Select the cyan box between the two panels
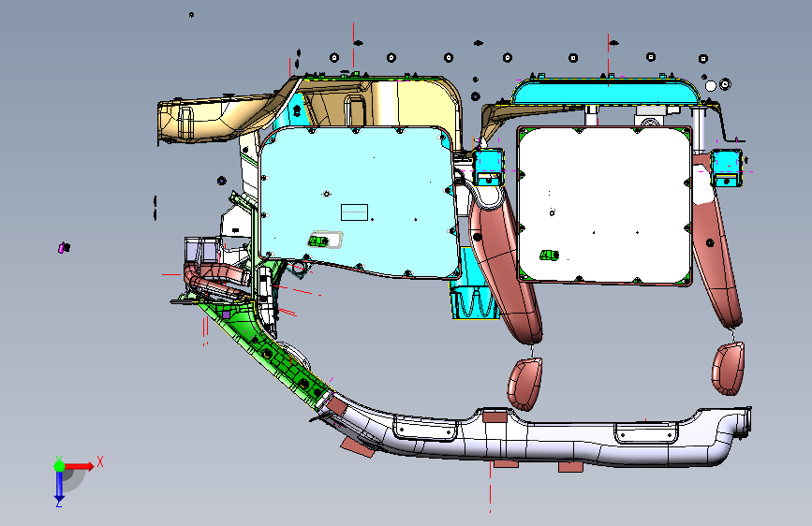Viewport: 812px width, 526px height. click(x=488, y=167)
